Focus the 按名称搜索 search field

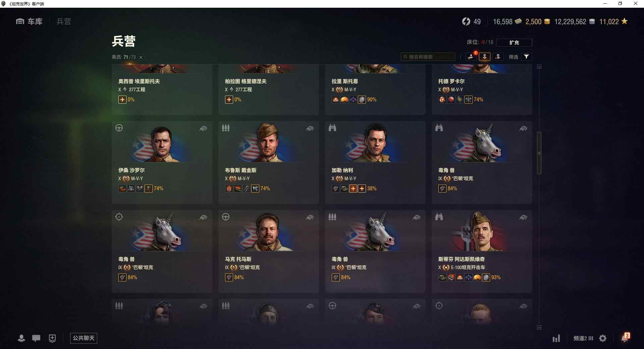tap(428, 57)
